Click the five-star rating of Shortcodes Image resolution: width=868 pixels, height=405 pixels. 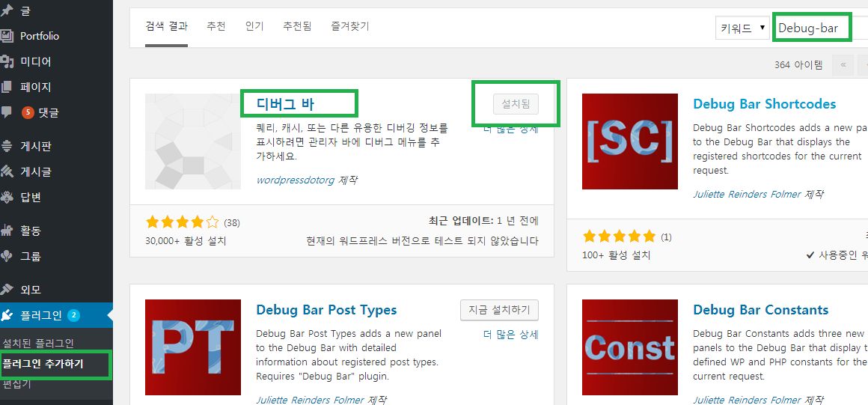(x=619, y=237)
